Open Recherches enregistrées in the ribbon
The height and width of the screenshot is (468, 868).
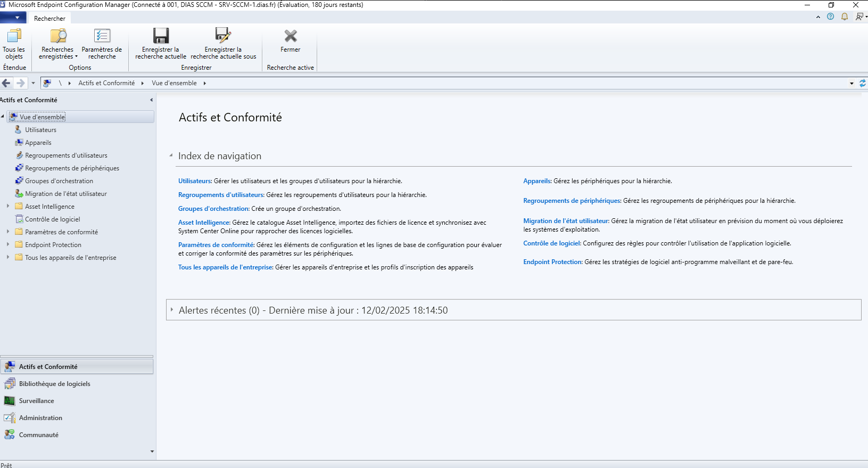tap(58, 44)
